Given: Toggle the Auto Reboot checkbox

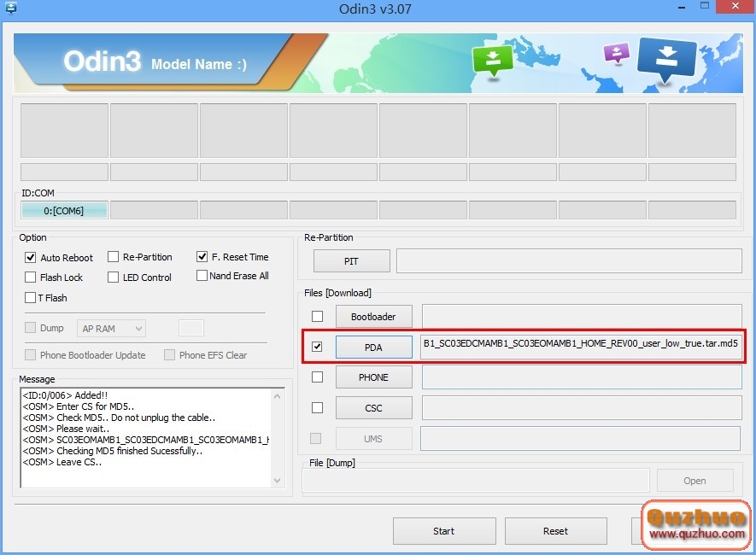Looking at the screenshot, I should pyautogui.click(x=31, y=257).
